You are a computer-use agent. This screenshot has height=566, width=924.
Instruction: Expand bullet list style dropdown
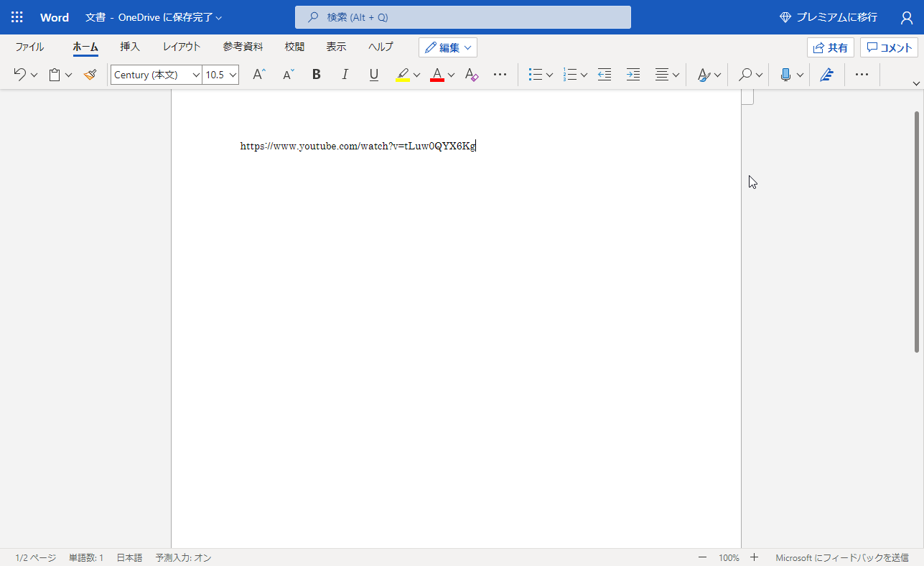click(549, 75)
